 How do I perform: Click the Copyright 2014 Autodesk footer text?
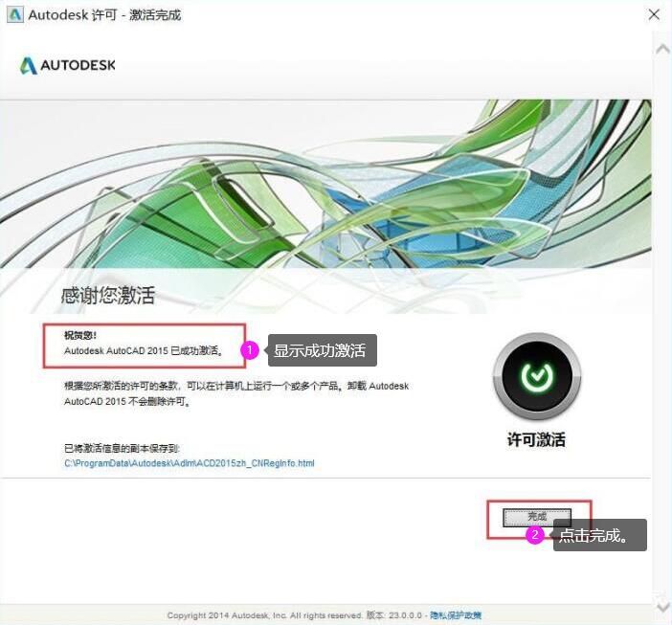pos(265,615)
